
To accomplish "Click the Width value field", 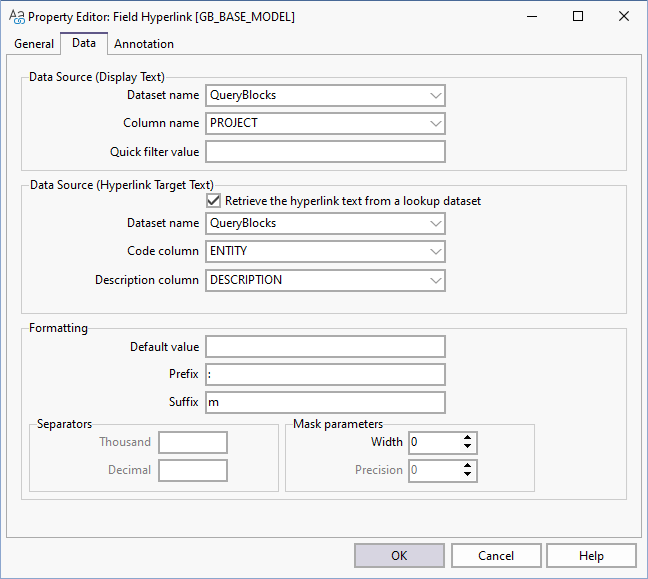I will coord(434,442).
